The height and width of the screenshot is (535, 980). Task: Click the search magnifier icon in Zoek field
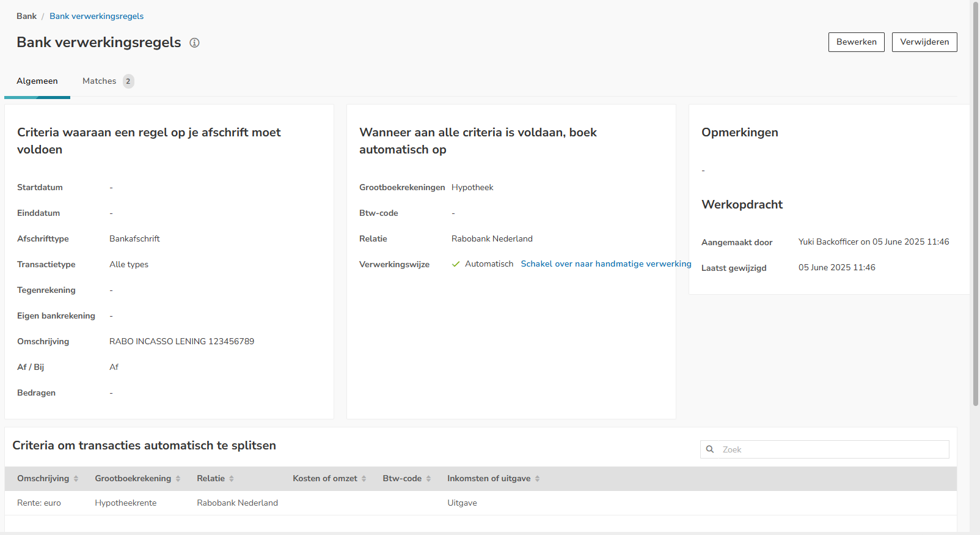(710, 449)
